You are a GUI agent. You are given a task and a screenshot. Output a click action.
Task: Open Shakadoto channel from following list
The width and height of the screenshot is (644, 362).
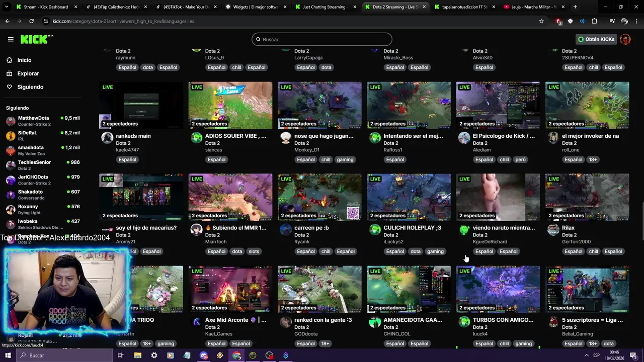(43, 195)
